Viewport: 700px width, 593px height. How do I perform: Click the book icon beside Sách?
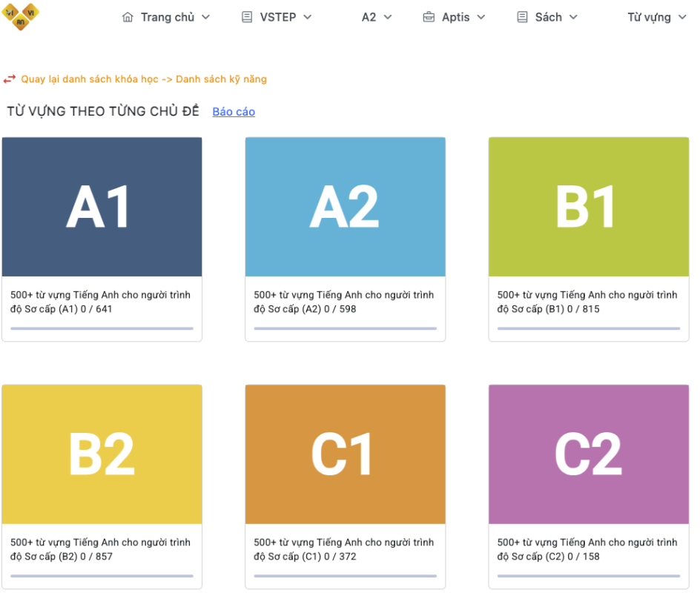click(x=522, y=17)
